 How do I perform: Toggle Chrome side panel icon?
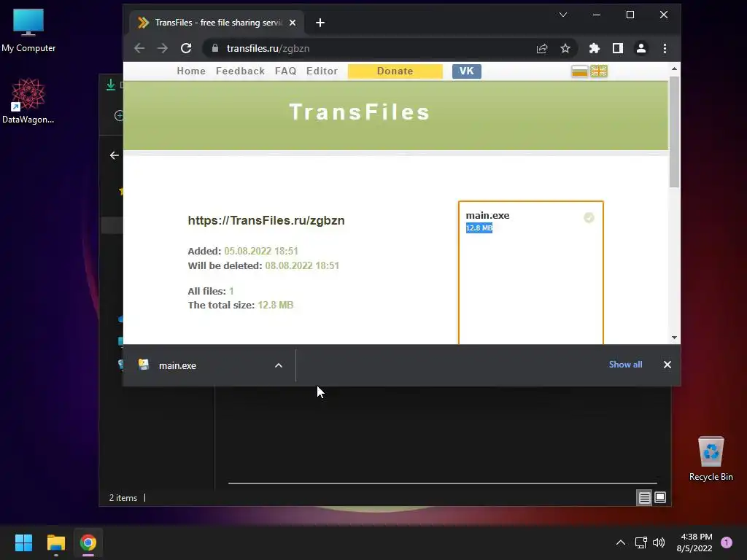click(618, 48)
